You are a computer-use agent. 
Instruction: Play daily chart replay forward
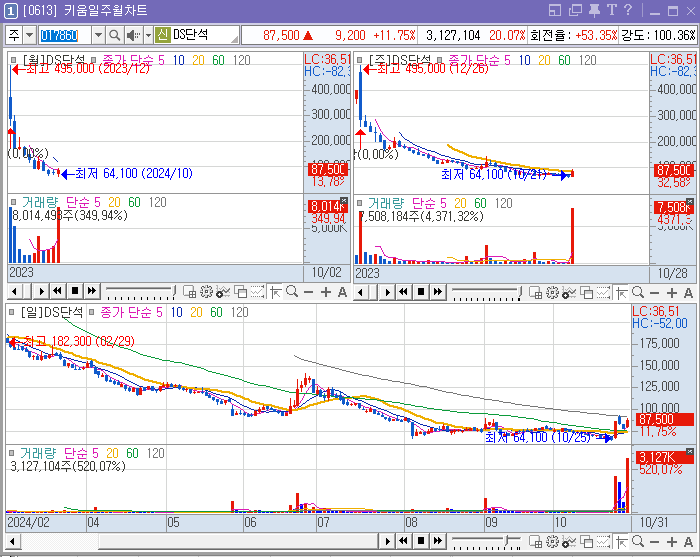click(388, 541)
